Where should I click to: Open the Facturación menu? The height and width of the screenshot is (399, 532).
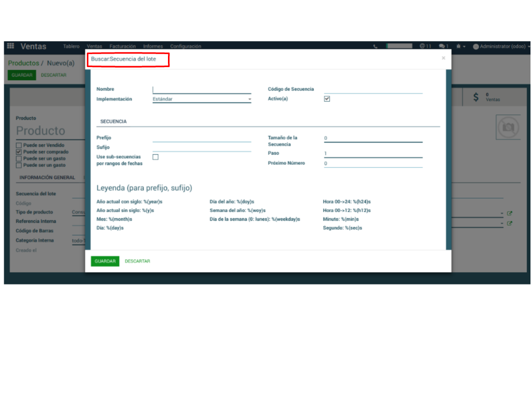122,46
